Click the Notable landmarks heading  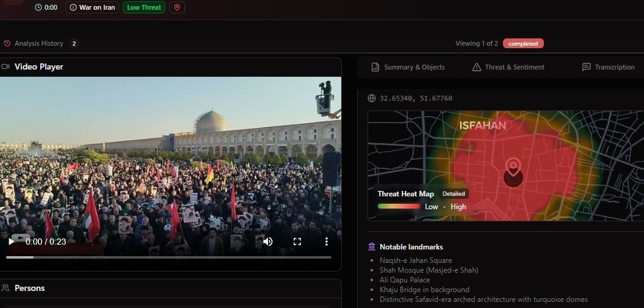coord(411,247)
